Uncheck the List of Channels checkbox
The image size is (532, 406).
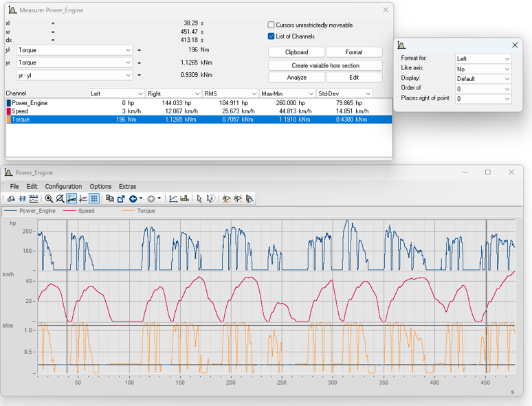pos(271,36)
